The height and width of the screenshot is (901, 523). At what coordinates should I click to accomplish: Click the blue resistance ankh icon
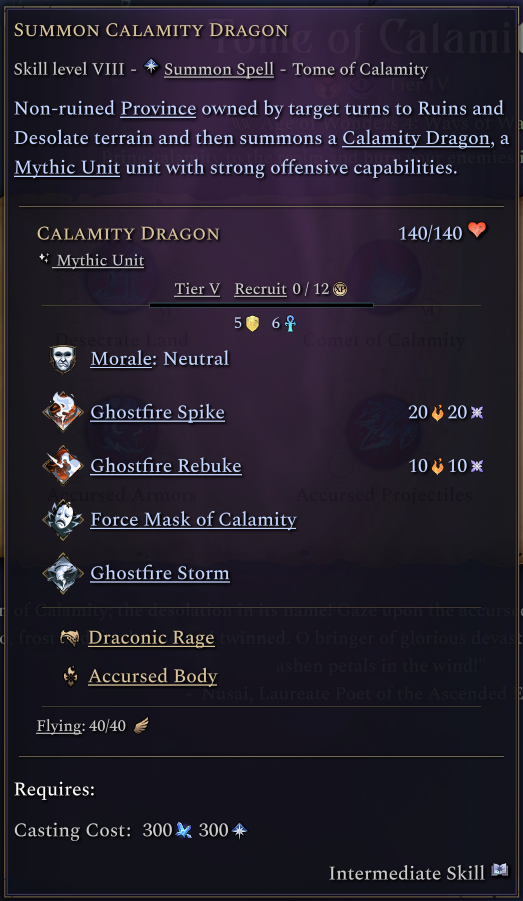coord(290,324)
